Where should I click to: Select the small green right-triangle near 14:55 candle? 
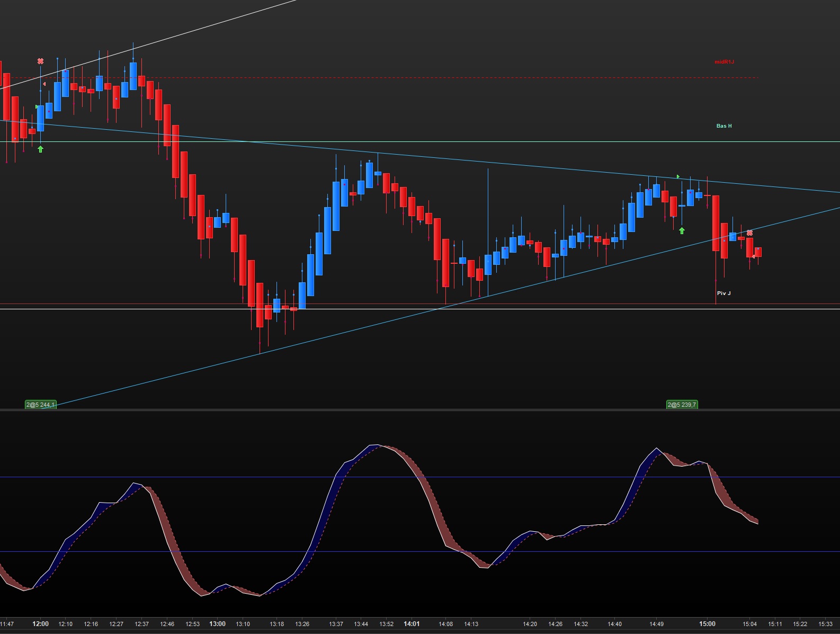(678, 176)
